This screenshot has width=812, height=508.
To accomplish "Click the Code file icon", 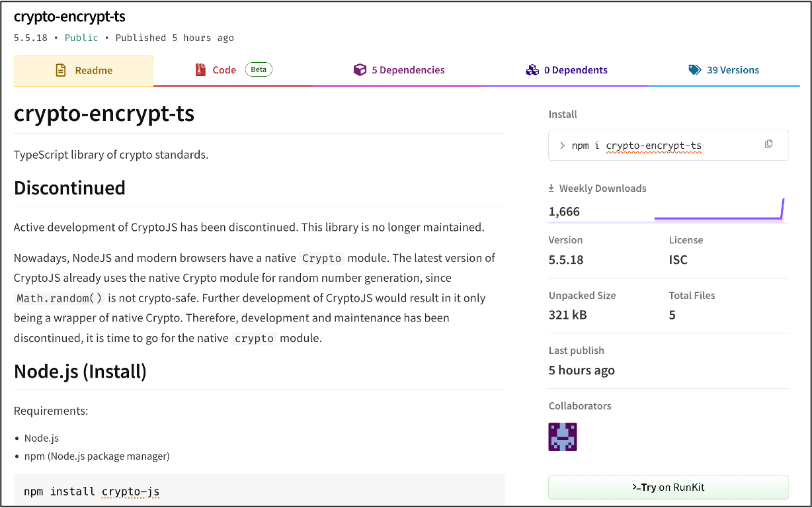I will point(201,70).
